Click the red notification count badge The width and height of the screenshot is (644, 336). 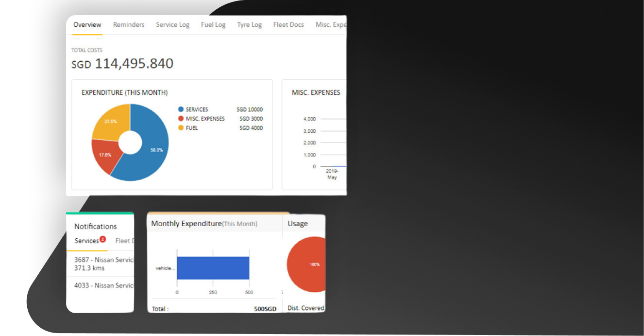coord(102,239)
